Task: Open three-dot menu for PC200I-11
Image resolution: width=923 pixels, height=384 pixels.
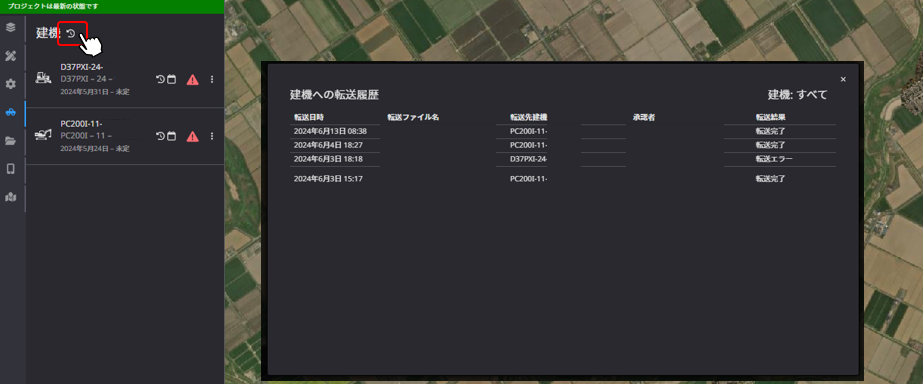Action: (x=212, y=136)
